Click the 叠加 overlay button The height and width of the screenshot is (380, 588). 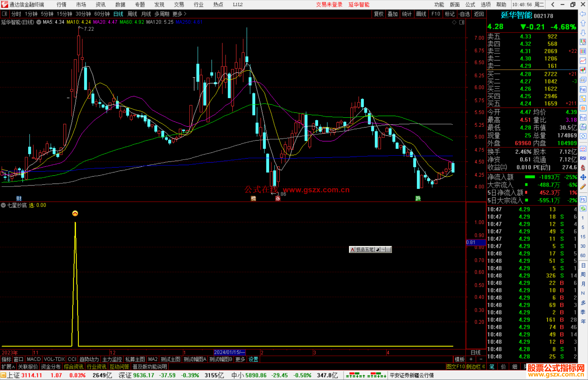[x=393, y=14]
